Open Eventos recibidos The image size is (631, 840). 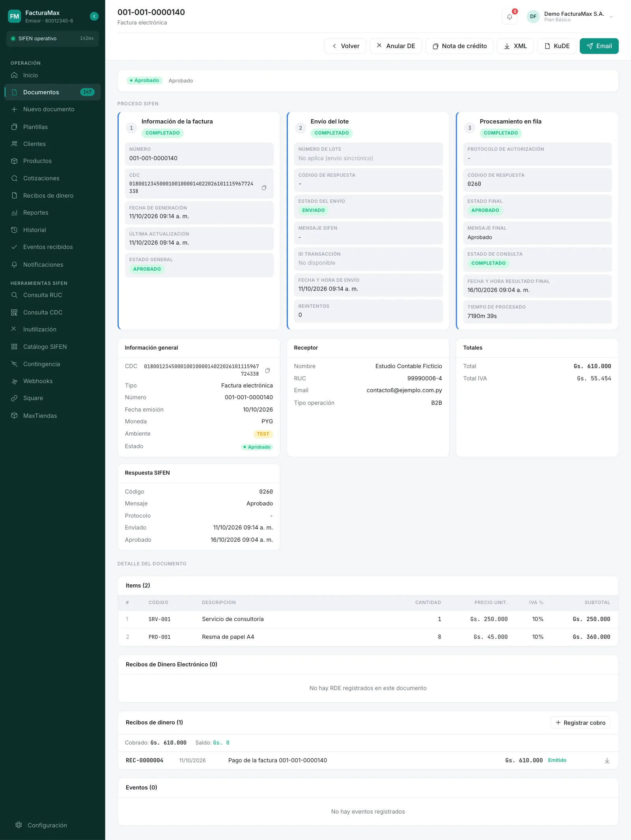tap(52, 247)
